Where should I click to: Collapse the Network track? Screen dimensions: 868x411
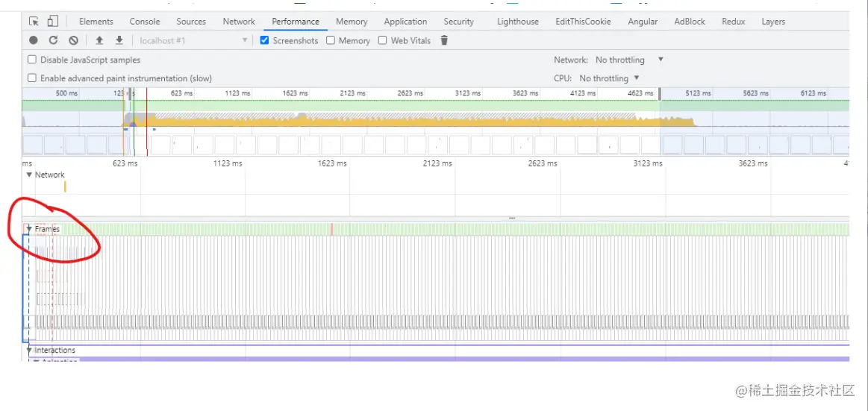(x=29, y=175)
